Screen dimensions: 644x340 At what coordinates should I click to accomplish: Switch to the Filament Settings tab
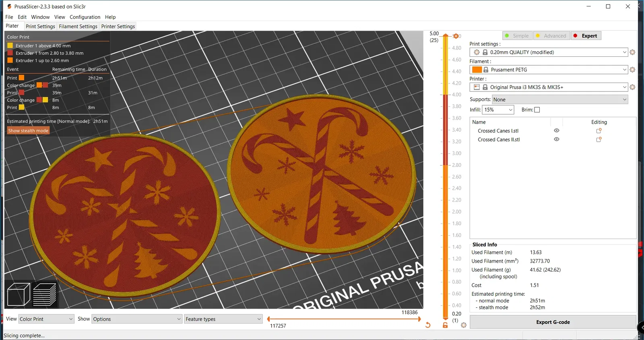pos(78,27)
